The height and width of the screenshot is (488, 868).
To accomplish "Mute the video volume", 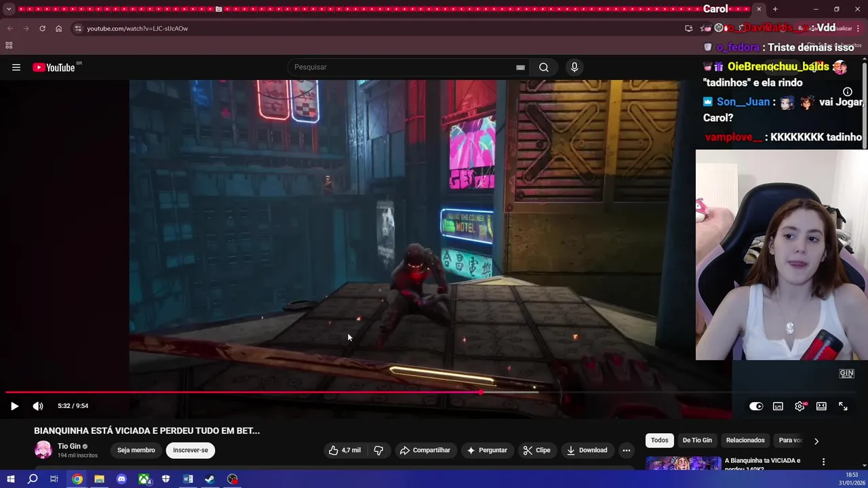I will point(38,406).
